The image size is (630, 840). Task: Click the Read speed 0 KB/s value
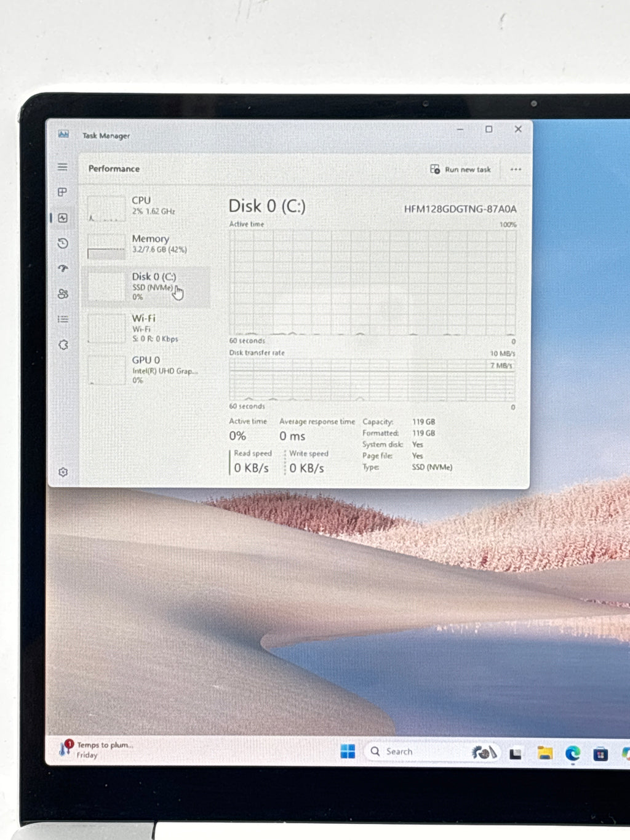pyautogui.click(x=252, y=468)
